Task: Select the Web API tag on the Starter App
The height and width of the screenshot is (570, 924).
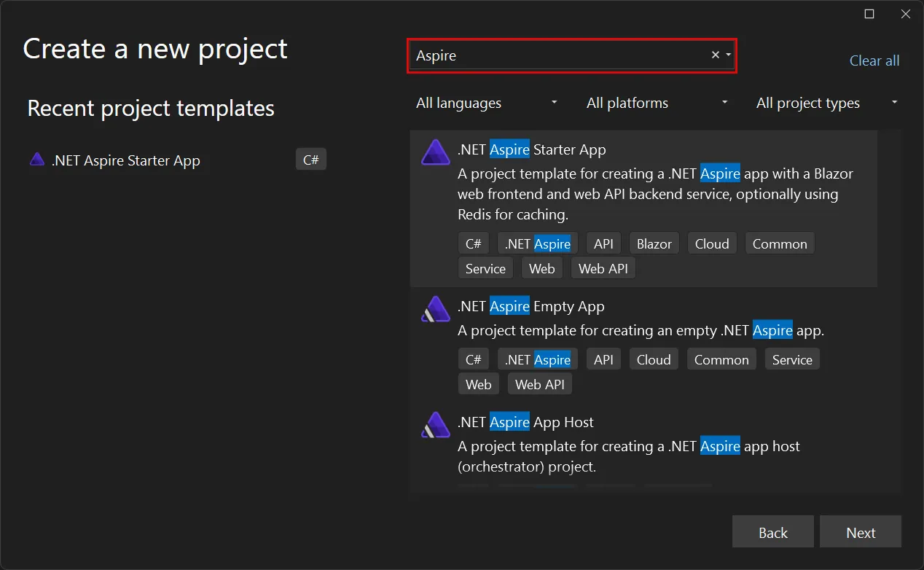Action: point(603,268)
